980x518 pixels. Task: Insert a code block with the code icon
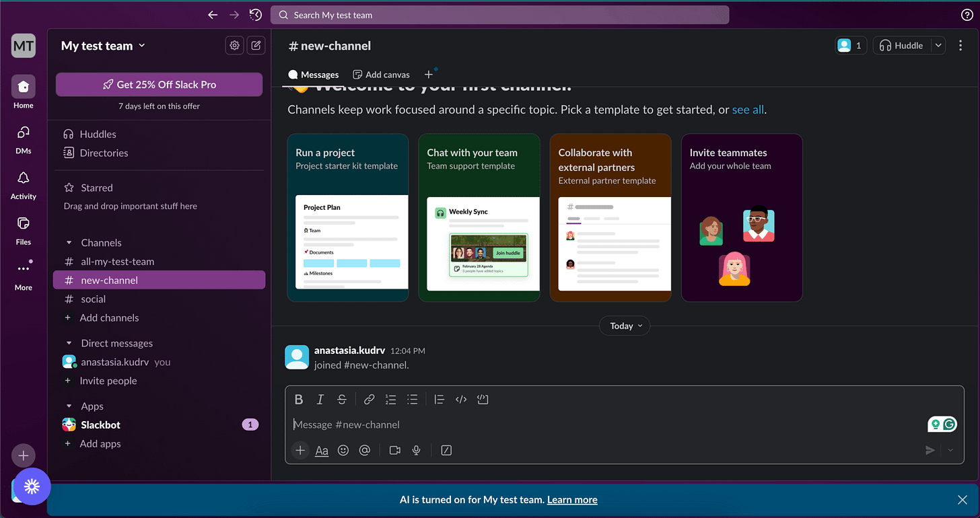tap(461, 399)
